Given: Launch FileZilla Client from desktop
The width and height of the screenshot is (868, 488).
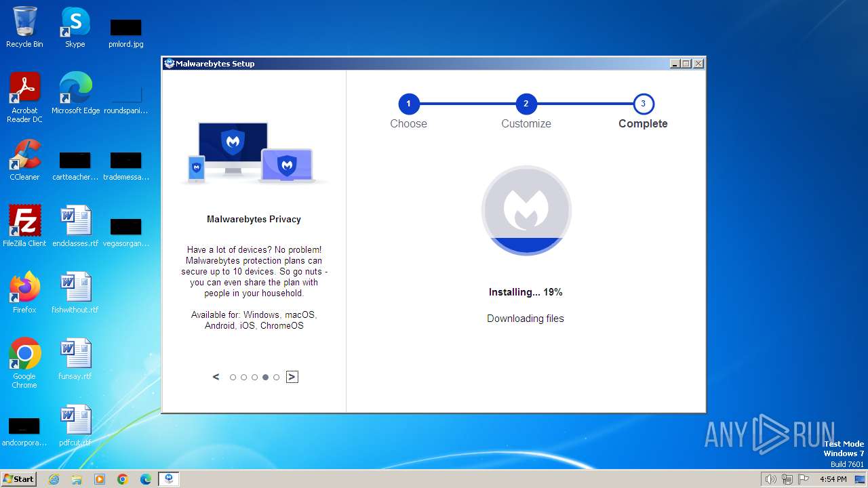Looking at the screenshot, I should pos(24,226).
